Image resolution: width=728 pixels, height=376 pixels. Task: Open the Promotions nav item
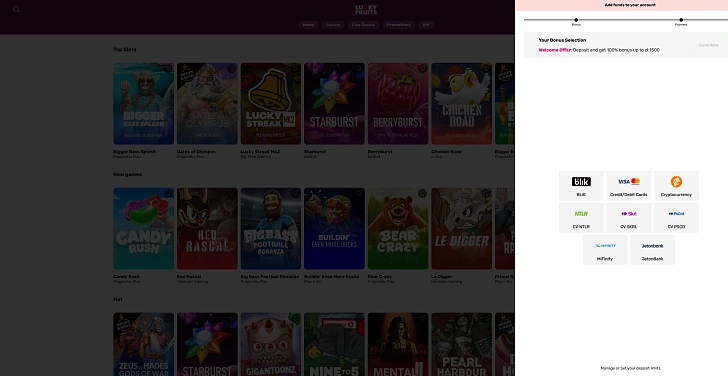(399, 25)
